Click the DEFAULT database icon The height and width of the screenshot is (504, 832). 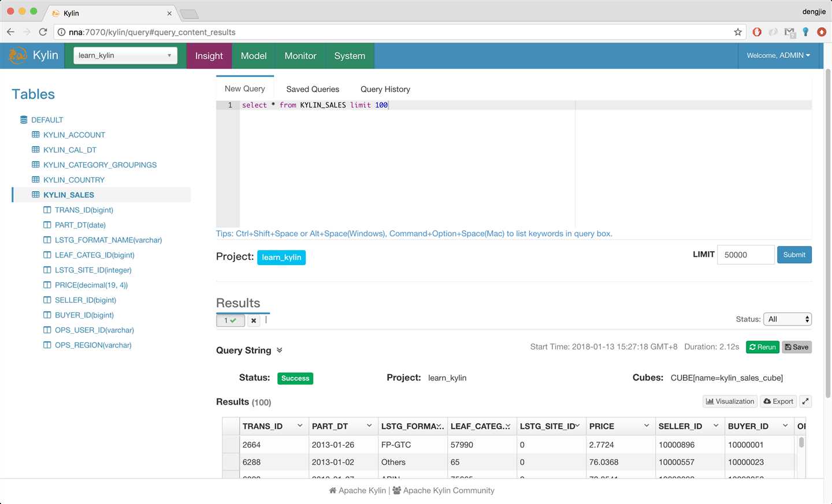24,120
